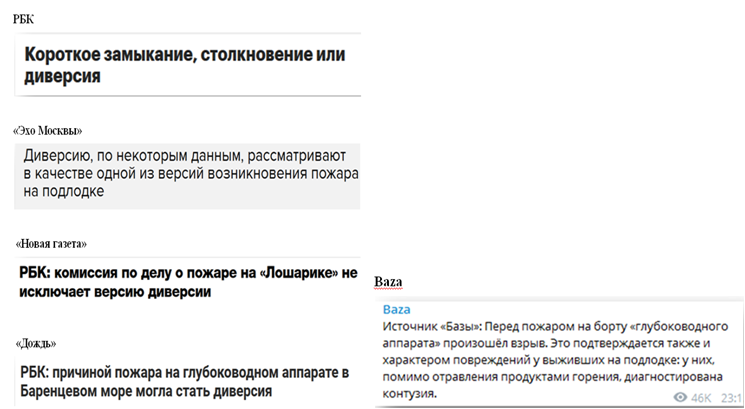Click the «Эхо Москвы» source label
Viewport: 745px width, 409px height.
pyautogui.click(x=48, y=130)
